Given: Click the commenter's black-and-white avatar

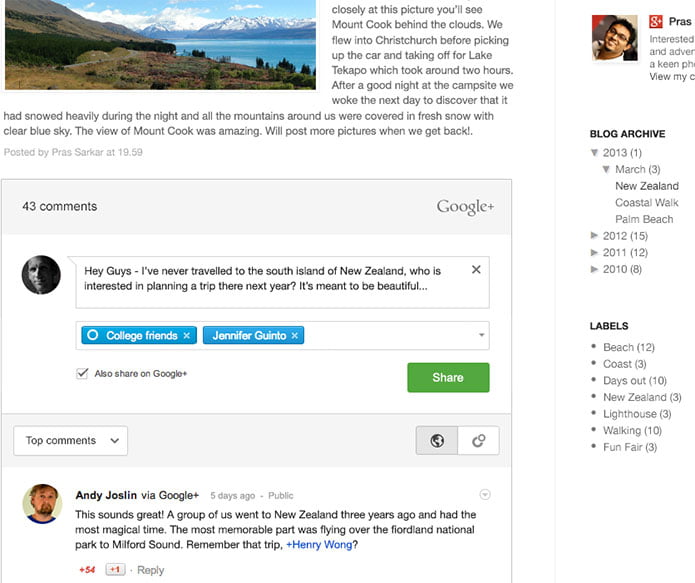Looking at the screenshot, I should [x=41, y=275].
